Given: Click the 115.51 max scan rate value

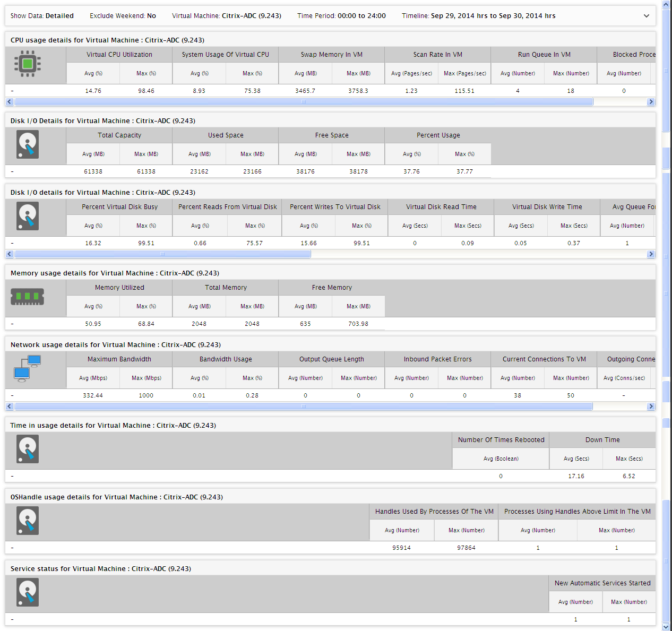Looking at the screenshot, I should tap(464, 91).
